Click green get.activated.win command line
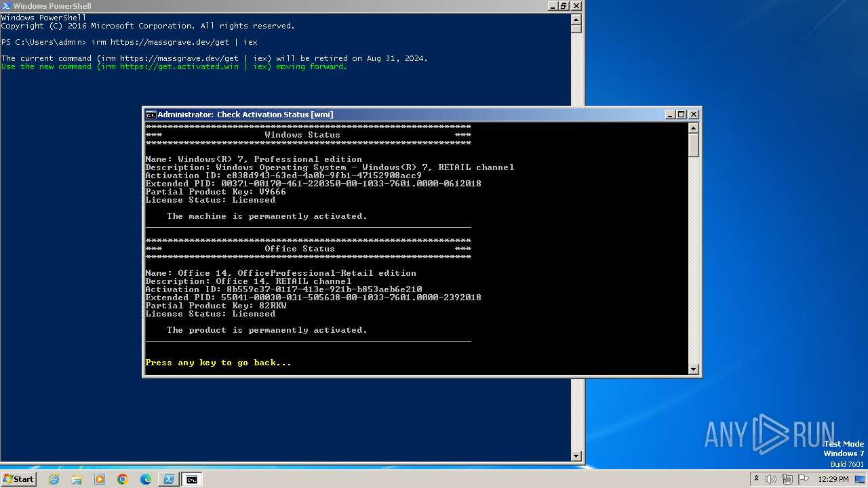 coord(174,66)
